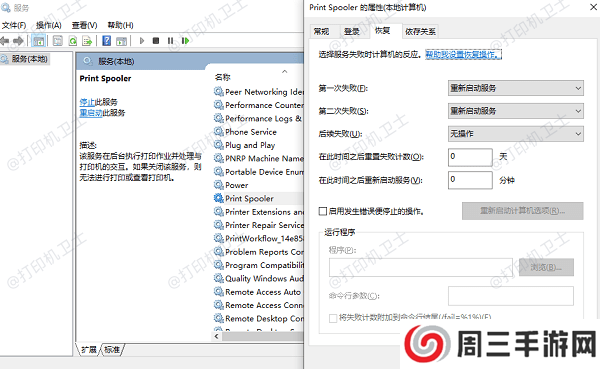
Task: Switch to the 标准 view tab
Action: (112, 349)
